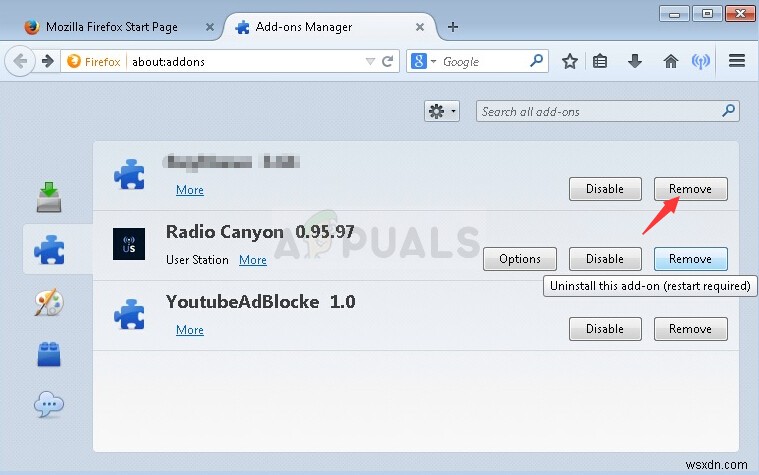Select the Extensions puzzle sidebar category
Screen dimensions: 759x475
(49, 250)
